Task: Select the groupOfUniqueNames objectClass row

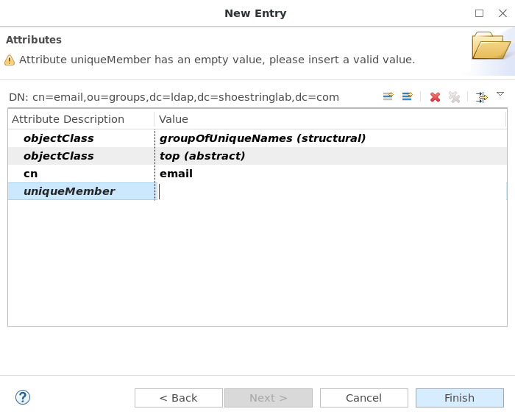Action: pos(257,138)
